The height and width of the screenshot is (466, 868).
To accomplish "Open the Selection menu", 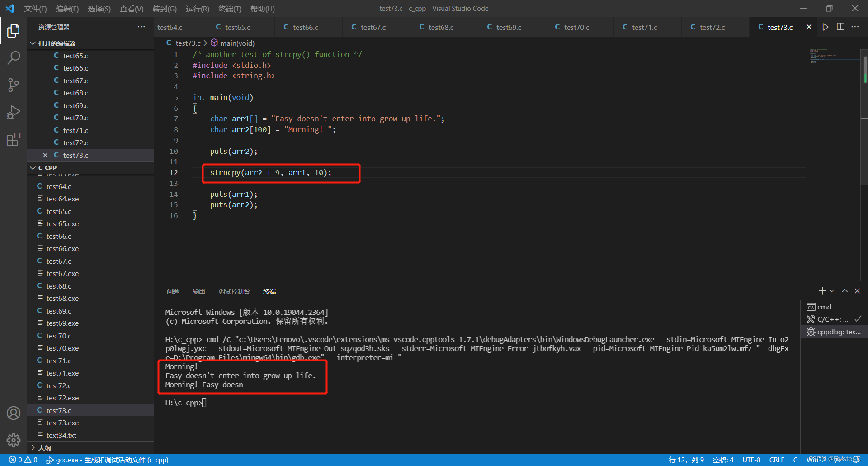I will tap(99, 9).
